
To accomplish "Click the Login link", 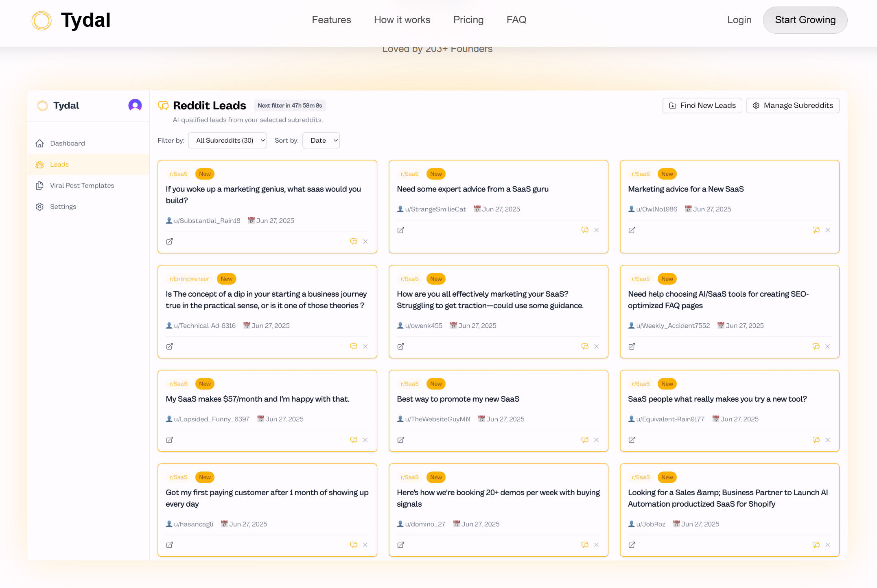I will [739, 20].
